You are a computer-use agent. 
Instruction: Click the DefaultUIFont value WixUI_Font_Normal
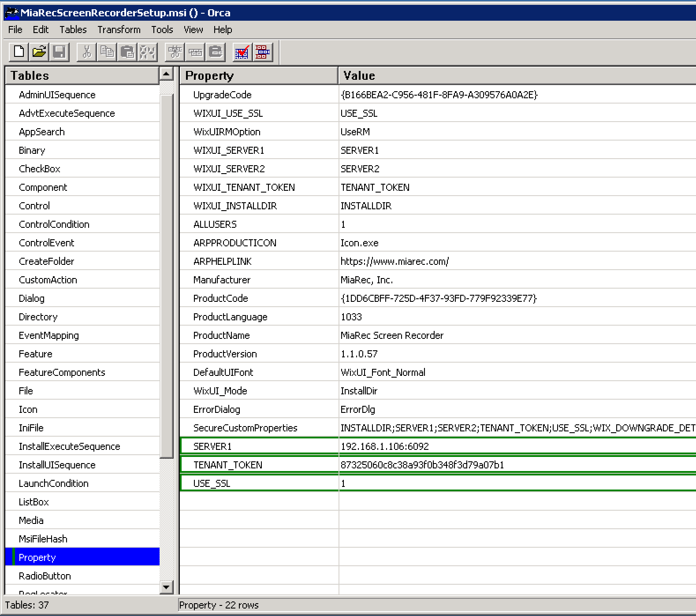[383, 372]
